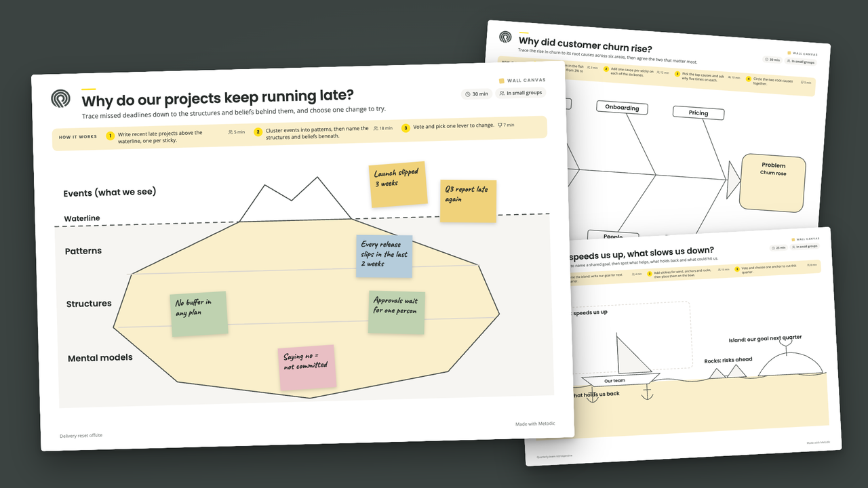Click 'Vote and pick one lever to change.' text
Viewport: 868px width, 488px height.
[453, 126]
